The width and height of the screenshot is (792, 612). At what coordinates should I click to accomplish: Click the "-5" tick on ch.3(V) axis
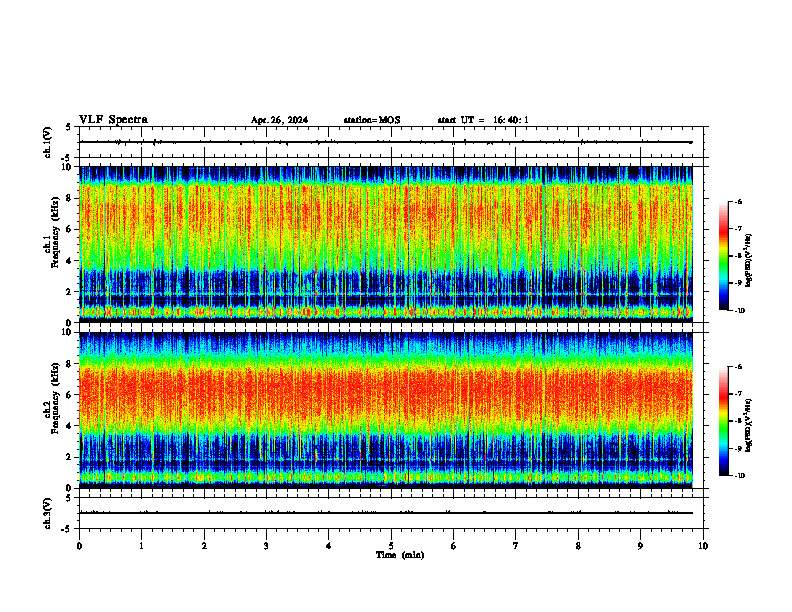coord(68,529)
